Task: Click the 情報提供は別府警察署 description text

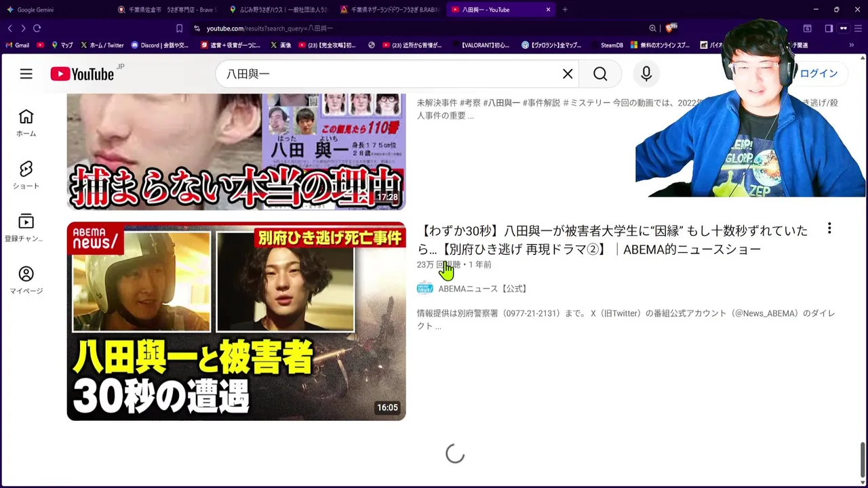Action: (x=626, y=319)
